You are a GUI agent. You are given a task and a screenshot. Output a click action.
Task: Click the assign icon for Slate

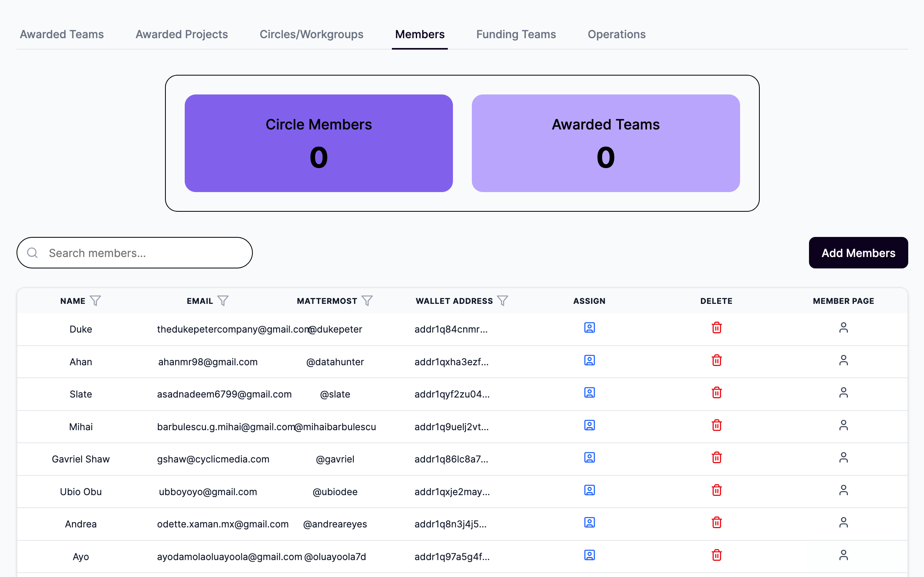click(589, 392)
